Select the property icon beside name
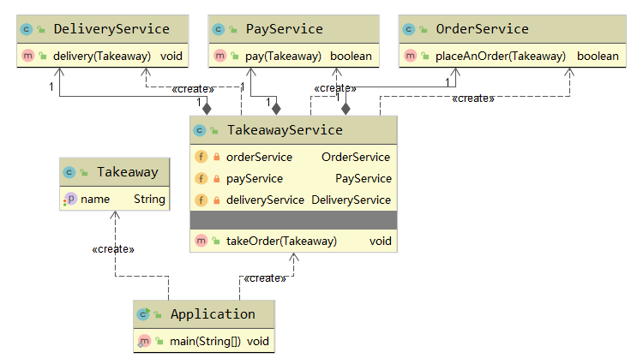The height and width of the screenshot is (364, 637). (69, 199)
